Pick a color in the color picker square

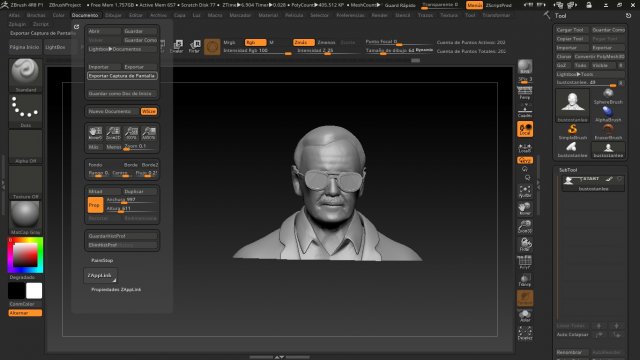point(25,255)
